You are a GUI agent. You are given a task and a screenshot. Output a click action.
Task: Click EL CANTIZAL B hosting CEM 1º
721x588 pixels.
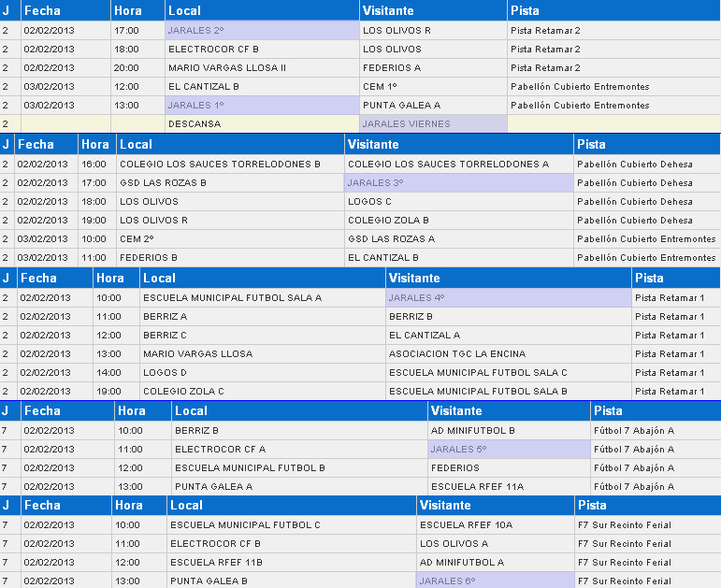pyautogui.click(x=262, y=87)
